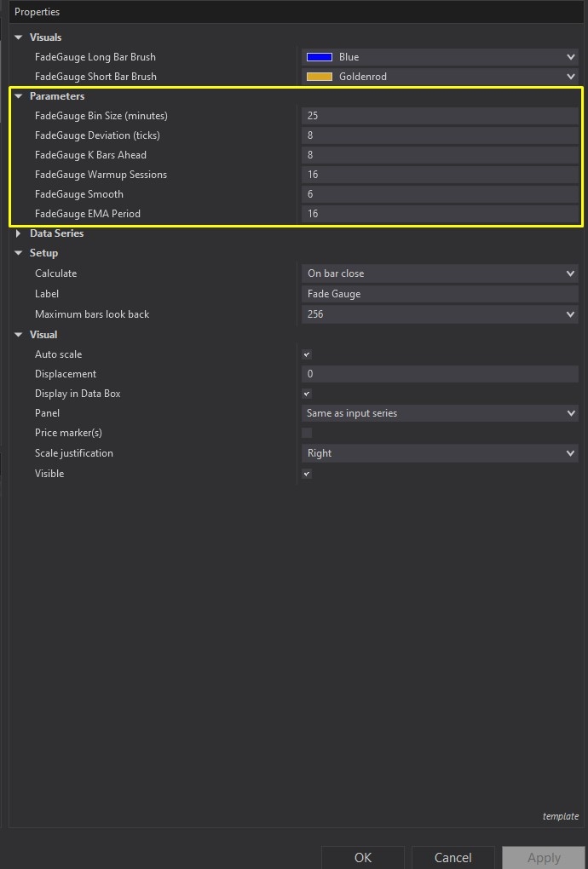588x869 pixels.
Task: Collapse the Visuals section arrow
Action: coord(19,37)
